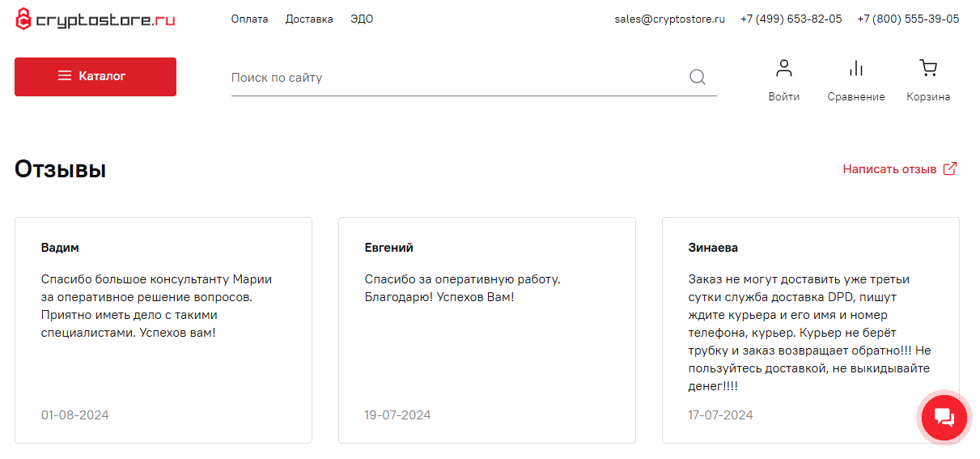Go to the Оплата page
This screenshot has width=980, height=459.
[249, 19]
